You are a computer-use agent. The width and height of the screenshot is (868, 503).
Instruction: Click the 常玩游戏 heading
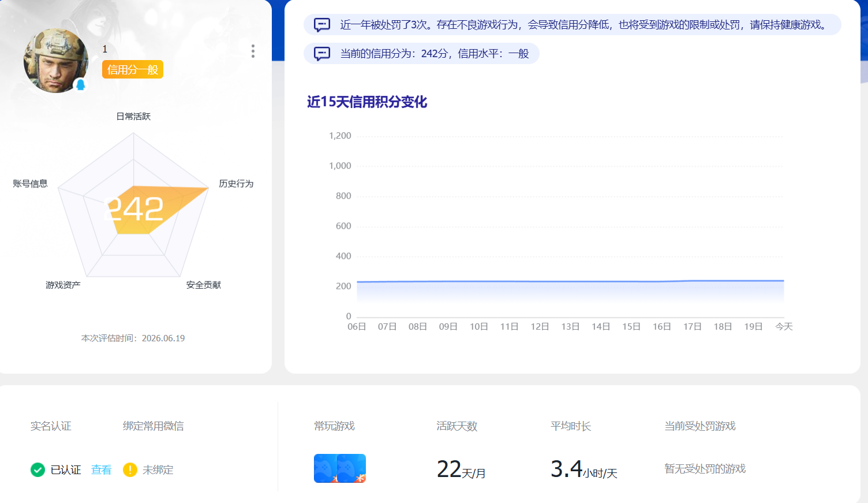[x=335, y=426]
